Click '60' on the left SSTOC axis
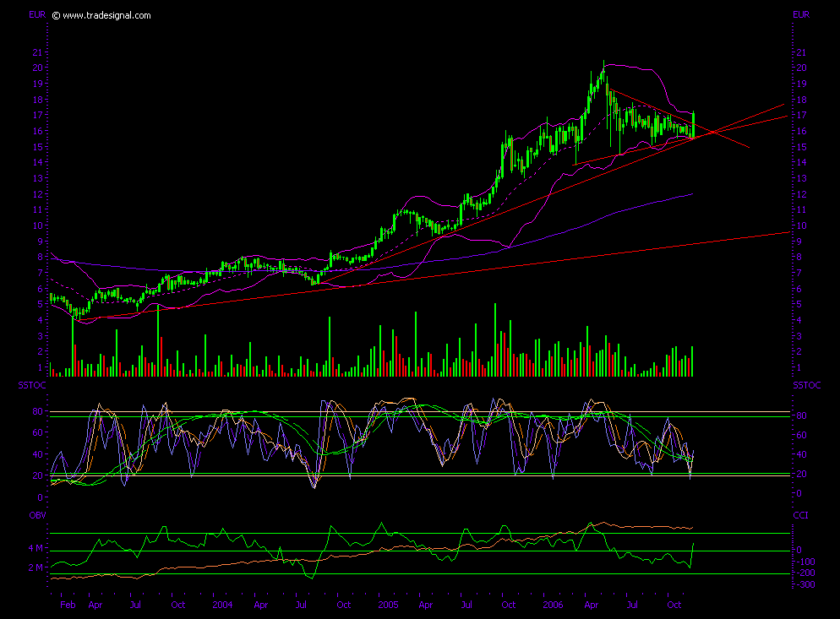 [37, 432]
